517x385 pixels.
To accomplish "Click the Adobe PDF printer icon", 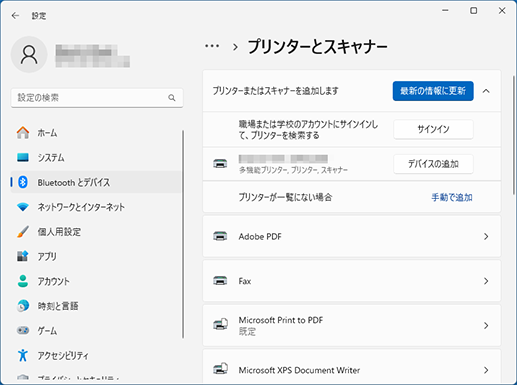I will pos(220,236).
